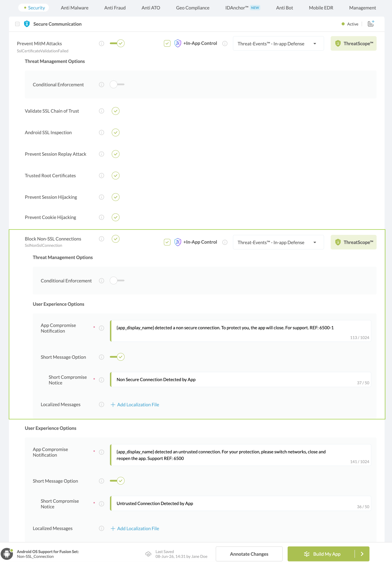Click the Android OS robot icon
The height and width of the screenshot is (562, 392).
click(x=7, y=554)
